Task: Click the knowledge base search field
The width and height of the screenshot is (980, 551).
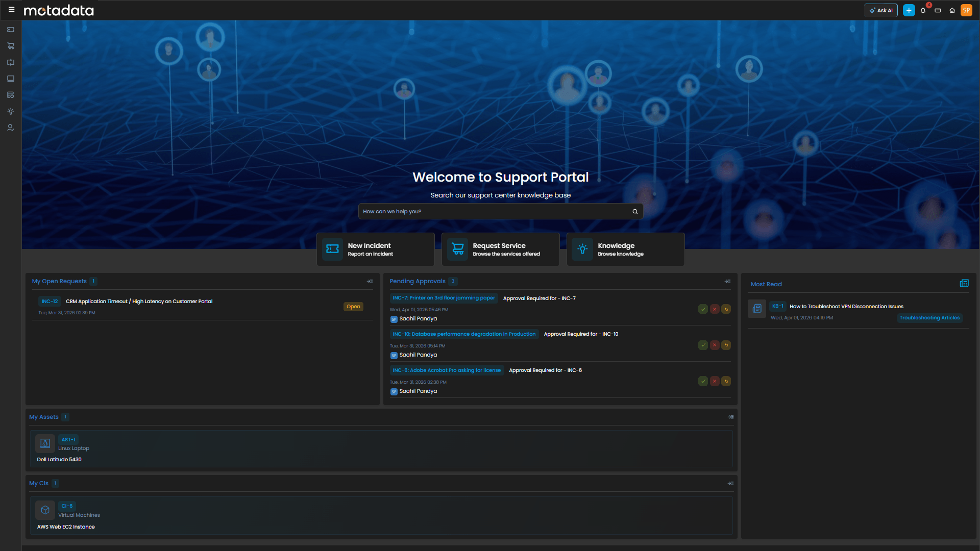Action: 500,211
